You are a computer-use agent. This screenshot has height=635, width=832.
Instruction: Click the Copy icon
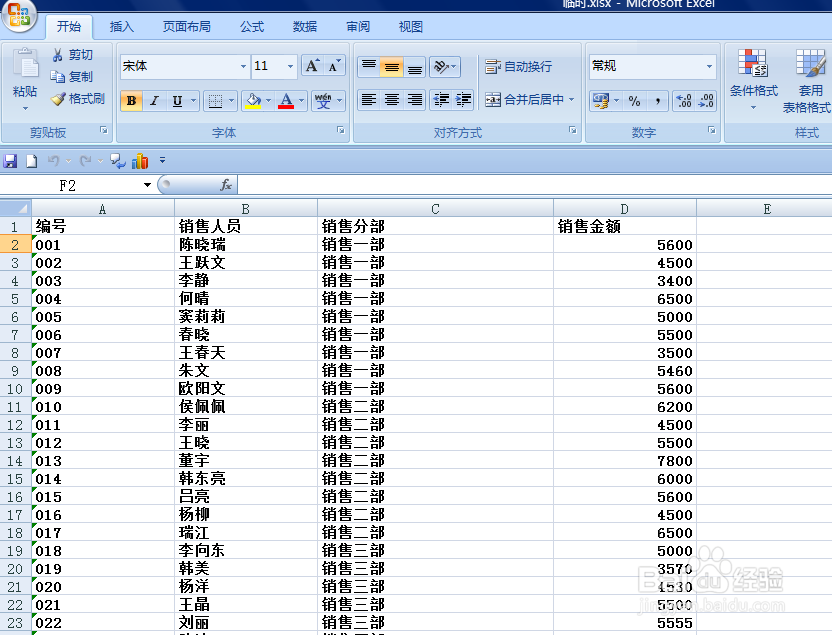click(x=57, y=77)
